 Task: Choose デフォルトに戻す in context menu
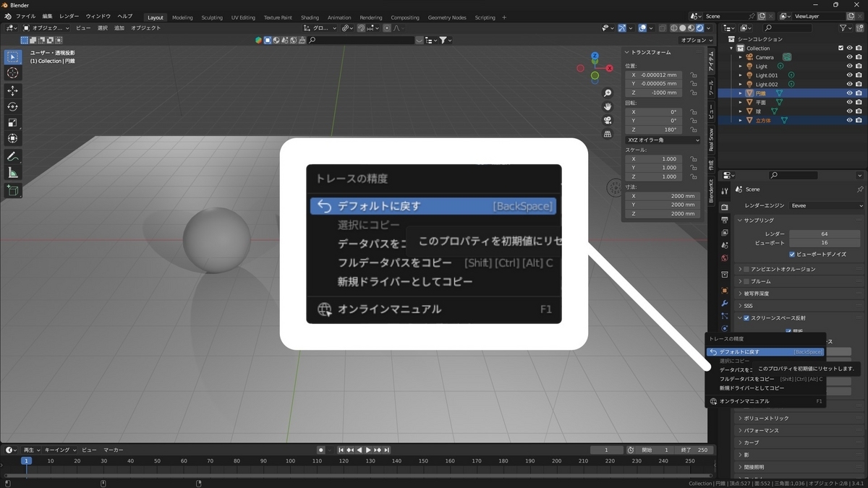tap(765, 351)
